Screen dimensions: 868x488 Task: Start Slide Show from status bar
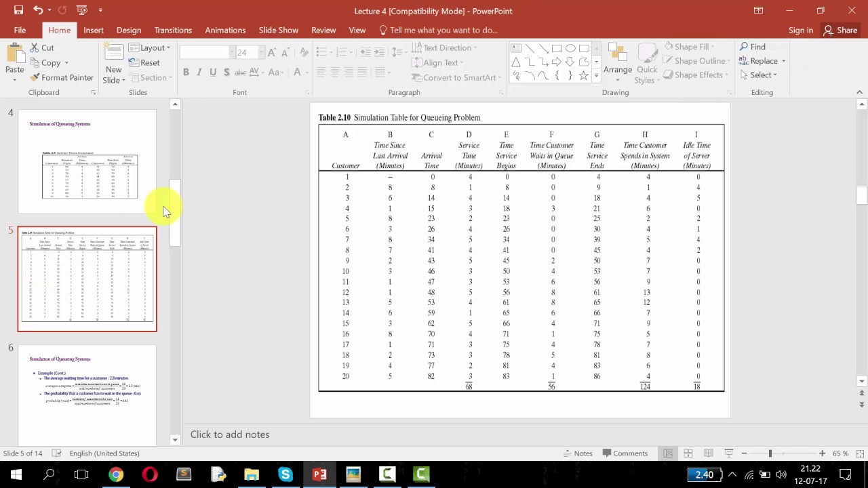(x=729, y=453)
